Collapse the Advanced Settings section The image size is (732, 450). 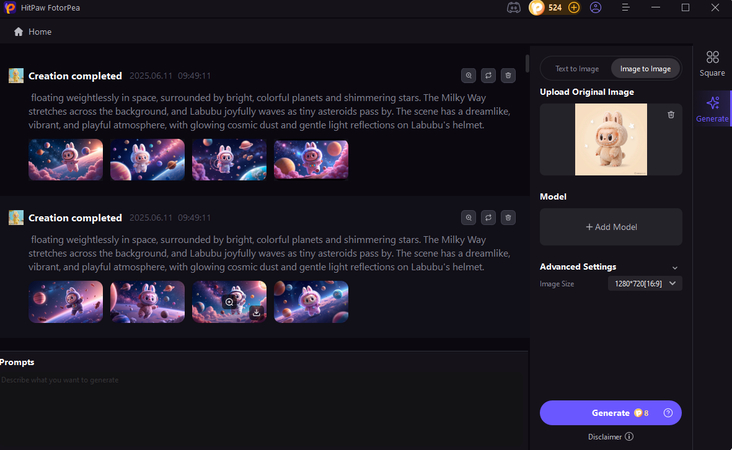pyautogui.click(x=675, y=268)
